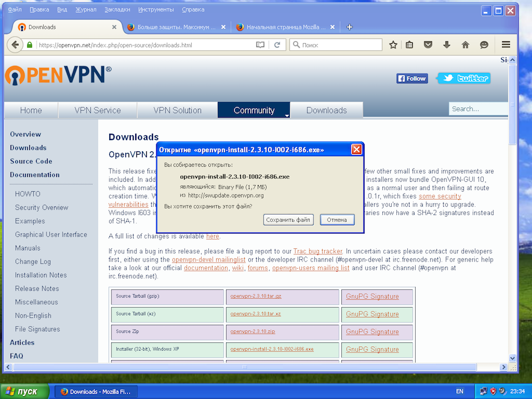This screenshot has width=532, height=399.
Task: Download openvpn-2.3.10.zip link
Action: pos(253,331)
